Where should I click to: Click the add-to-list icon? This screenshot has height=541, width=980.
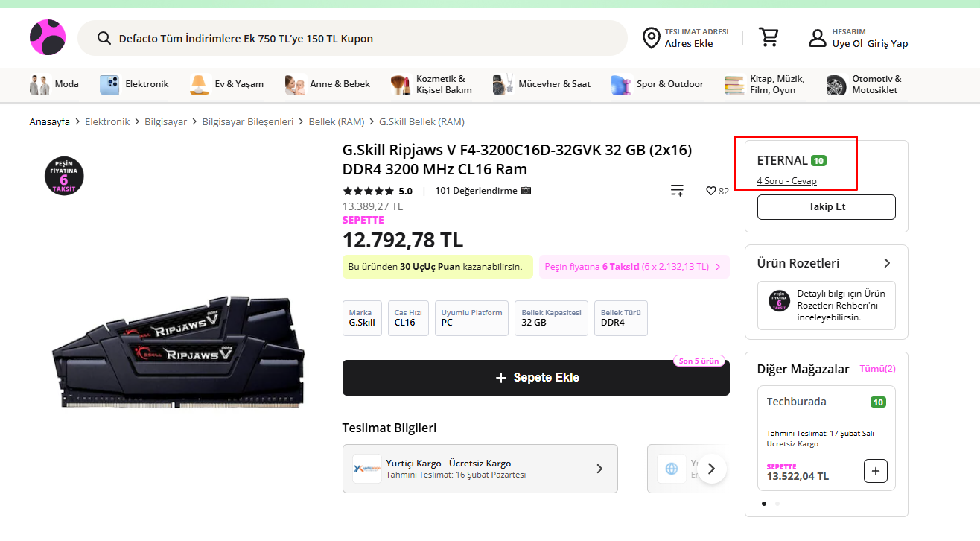(x=677, y=191)
